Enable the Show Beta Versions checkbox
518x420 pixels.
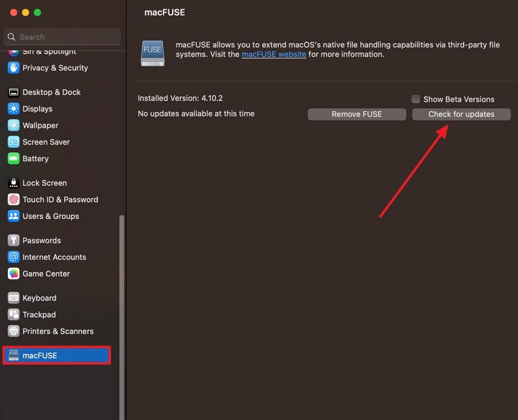[416, 99]
